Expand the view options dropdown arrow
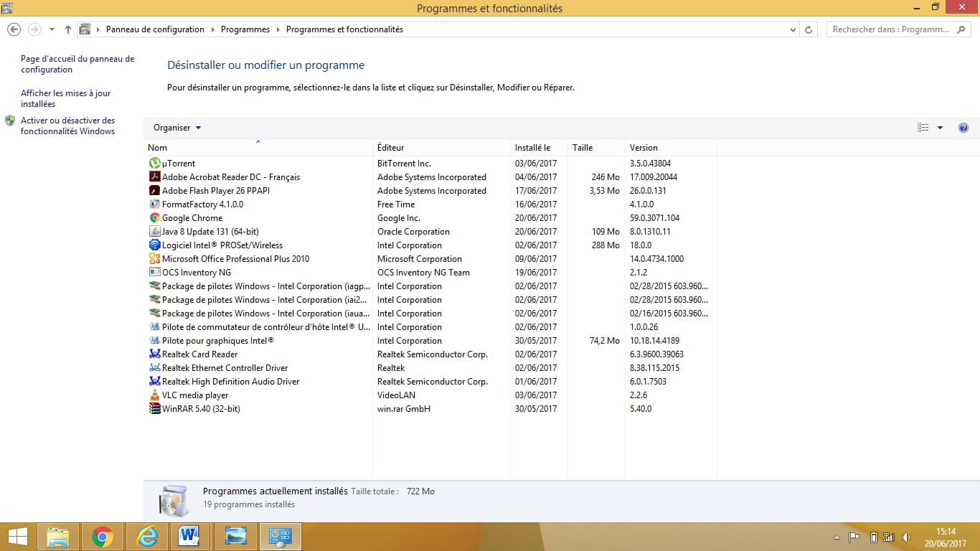This screenshot has height=551, width=980. (940, 128)
